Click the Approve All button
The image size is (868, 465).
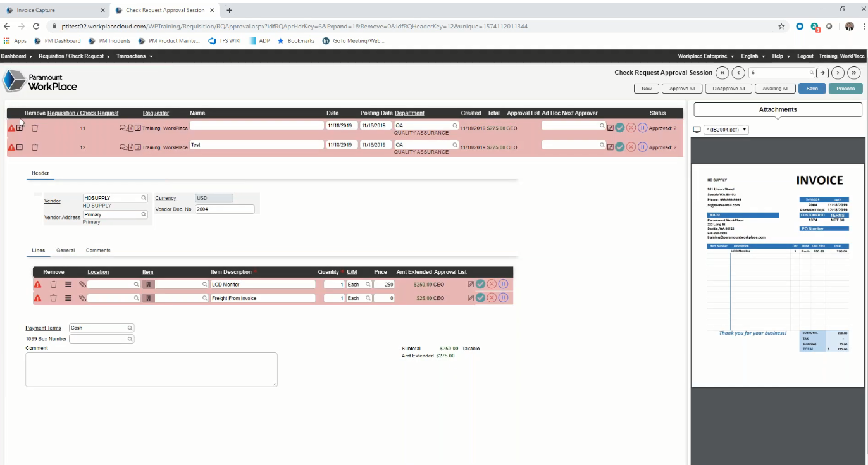[682, 89]
